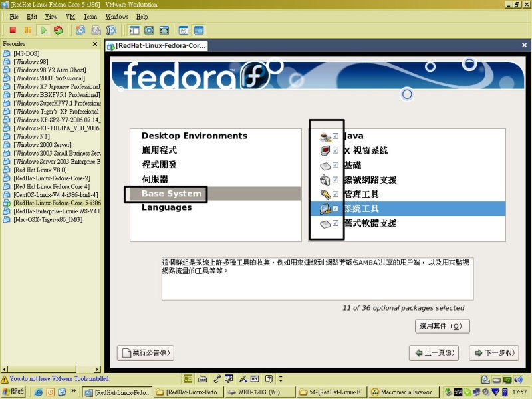Click the Full Screen toolbar icon
This screenshot has height=399, width=532.
point(149,30)
